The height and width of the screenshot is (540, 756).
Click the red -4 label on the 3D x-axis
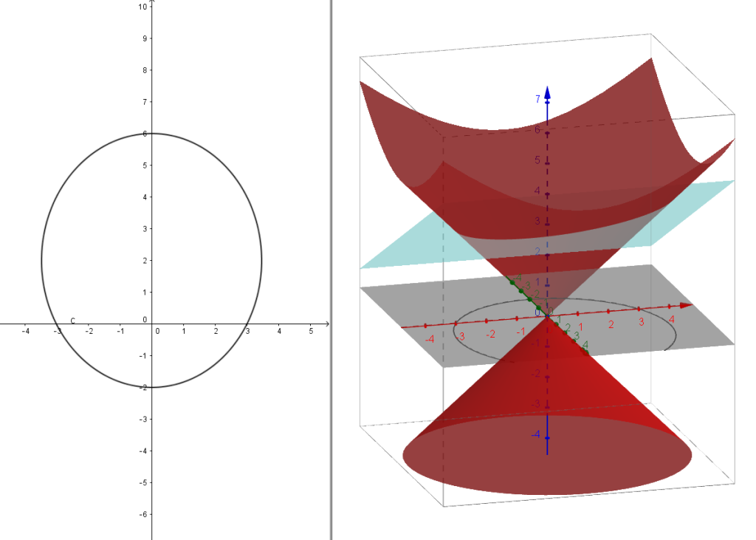429,339
